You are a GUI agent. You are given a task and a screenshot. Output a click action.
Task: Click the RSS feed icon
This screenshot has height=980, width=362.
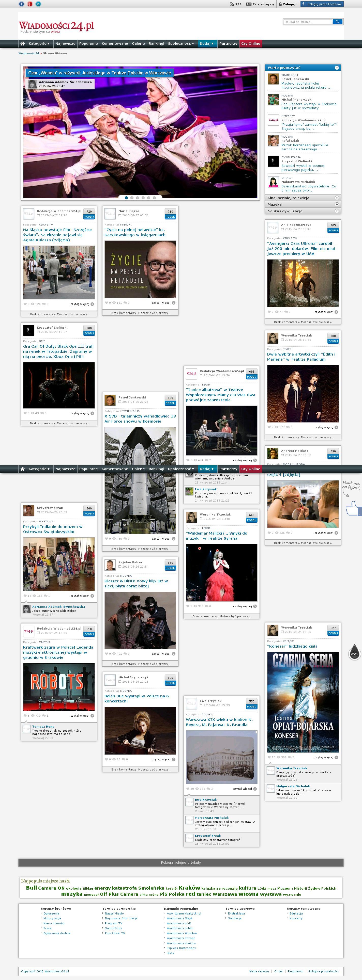point(232,4)
